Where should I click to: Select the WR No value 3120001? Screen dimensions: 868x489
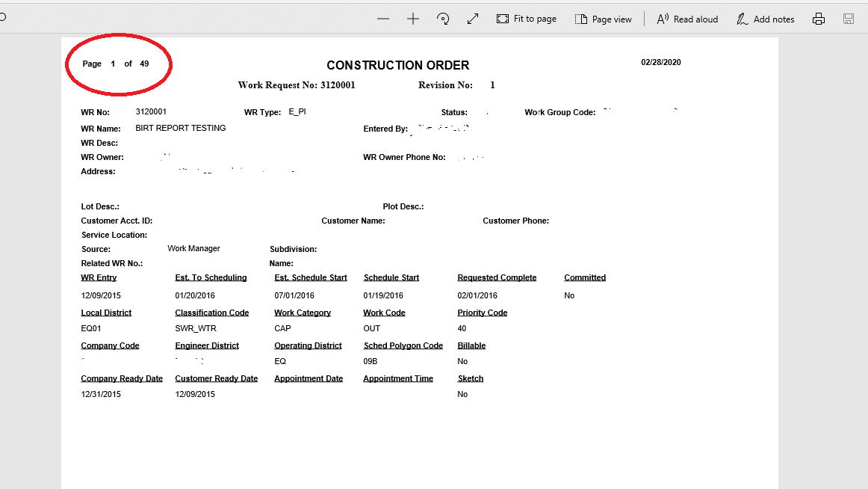(151, 112)
